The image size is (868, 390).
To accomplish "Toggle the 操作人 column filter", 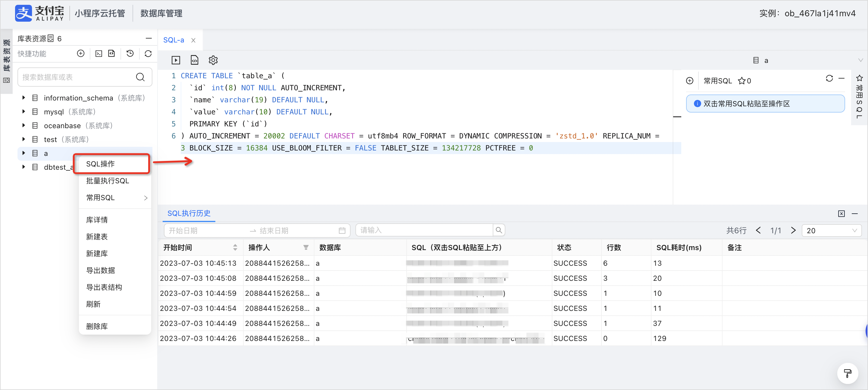I will point(306,248).
